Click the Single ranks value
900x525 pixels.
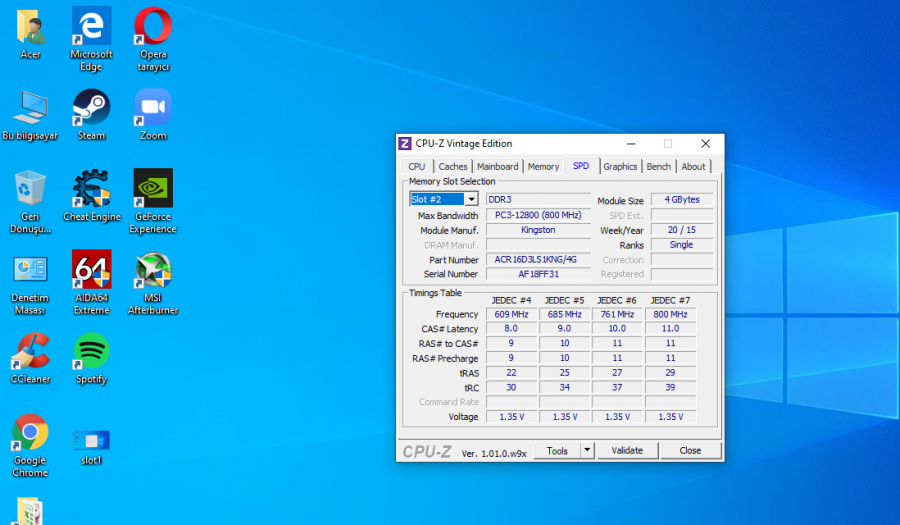pos(682,245)
